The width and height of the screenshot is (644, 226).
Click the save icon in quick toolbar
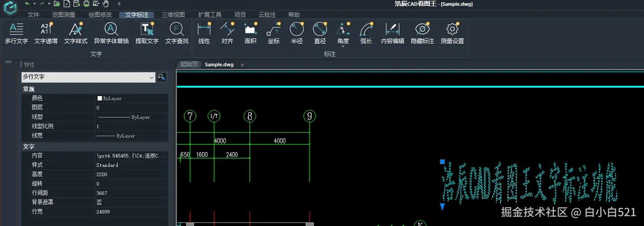[x=76, y=4]
